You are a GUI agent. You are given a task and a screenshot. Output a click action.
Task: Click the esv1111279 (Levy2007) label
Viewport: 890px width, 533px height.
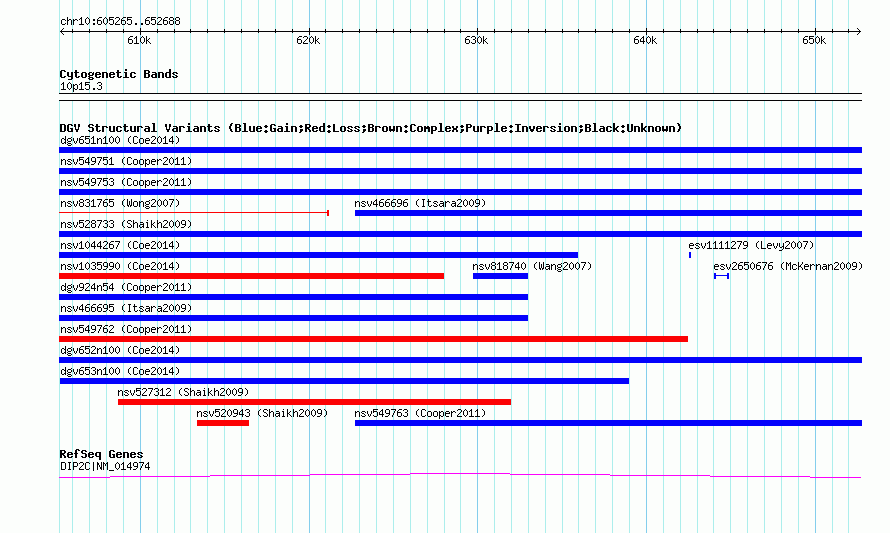point(751,245)
